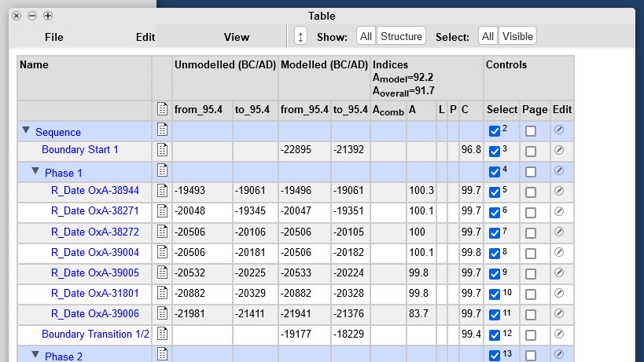Click the edit icon for Sequence row
This screenshot has height=362, width=644.
(x=559, y=130)
